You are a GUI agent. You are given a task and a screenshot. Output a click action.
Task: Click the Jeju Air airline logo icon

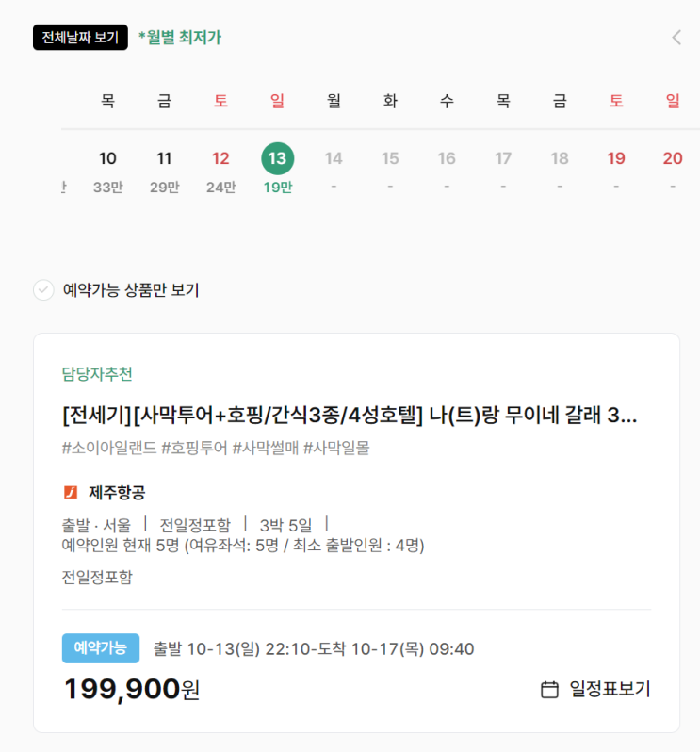[x=70, y=492]
